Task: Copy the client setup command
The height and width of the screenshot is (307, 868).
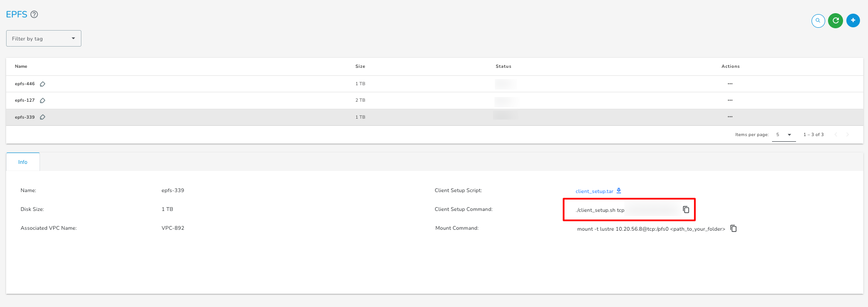Action: [x=686, y=210]
